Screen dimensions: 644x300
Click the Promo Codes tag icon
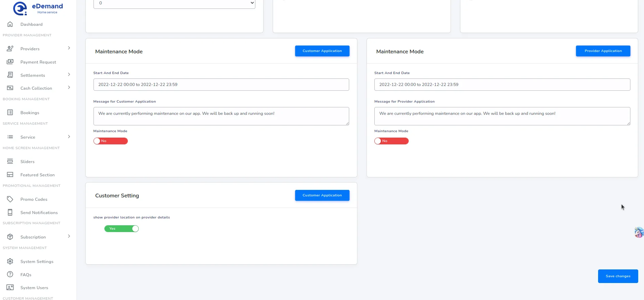pos(10,199)
